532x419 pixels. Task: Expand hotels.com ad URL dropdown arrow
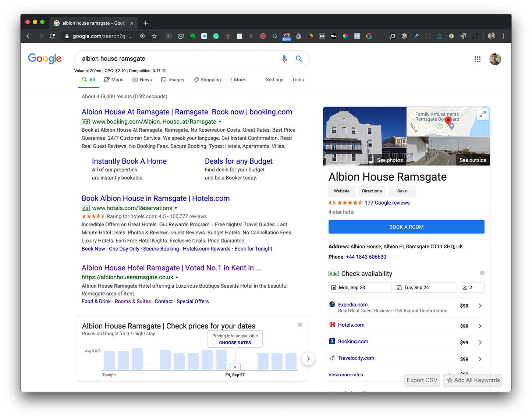click(176, 208)
